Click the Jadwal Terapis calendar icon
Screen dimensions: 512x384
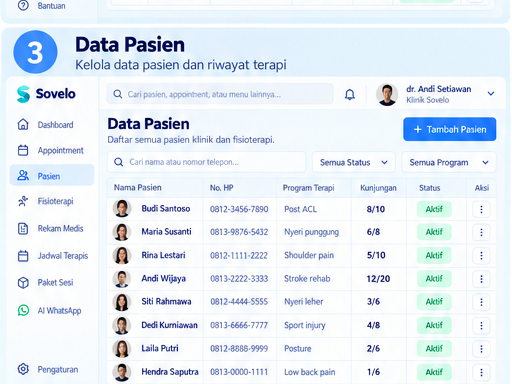[23, 256]
